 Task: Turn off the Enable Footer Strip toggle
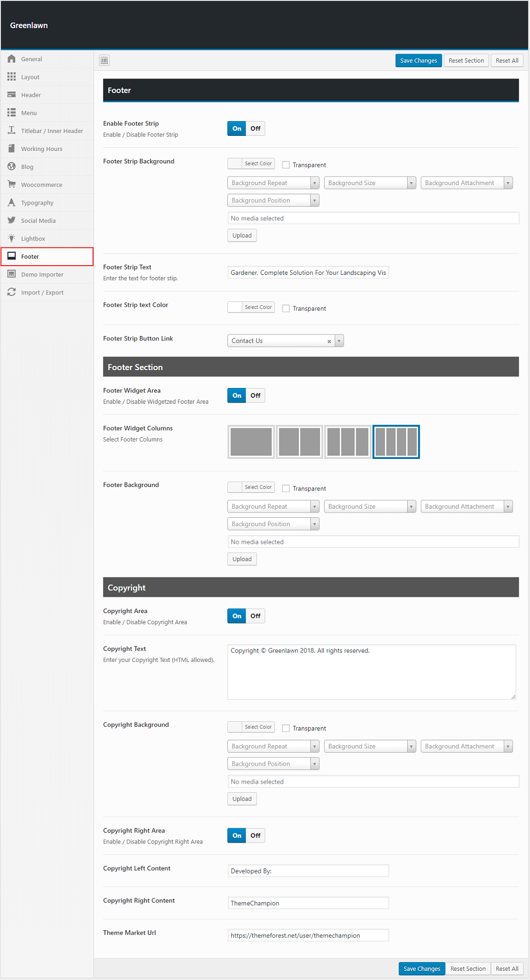(x=256, y=129)
